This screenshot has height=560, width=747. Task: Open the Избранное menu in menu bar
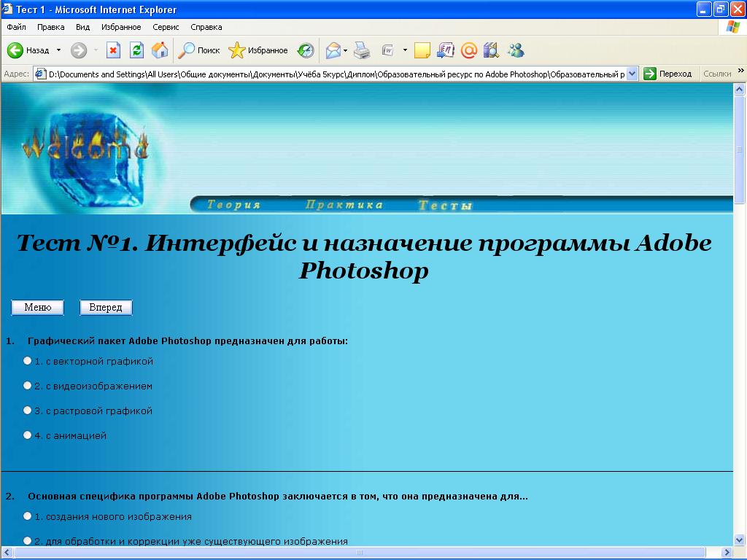click(121, 27)
